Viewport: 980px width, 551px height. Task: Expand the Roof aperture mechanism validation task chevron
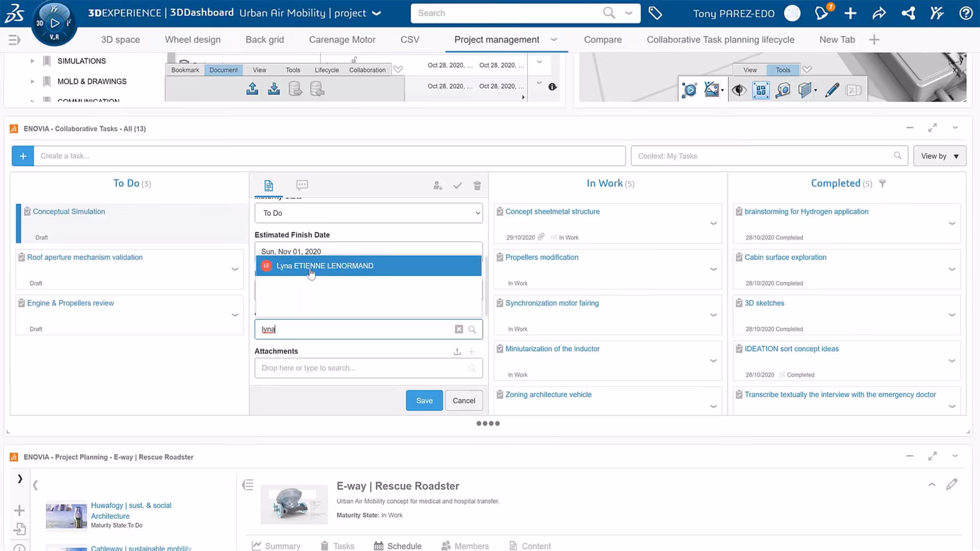click(235, 269)
